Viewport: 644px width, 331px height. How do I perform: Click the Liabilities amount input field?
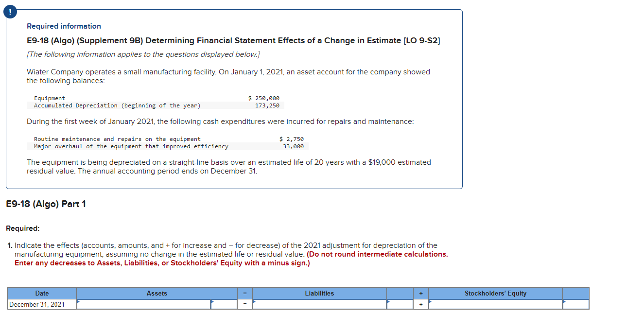[x=401, y=304]
